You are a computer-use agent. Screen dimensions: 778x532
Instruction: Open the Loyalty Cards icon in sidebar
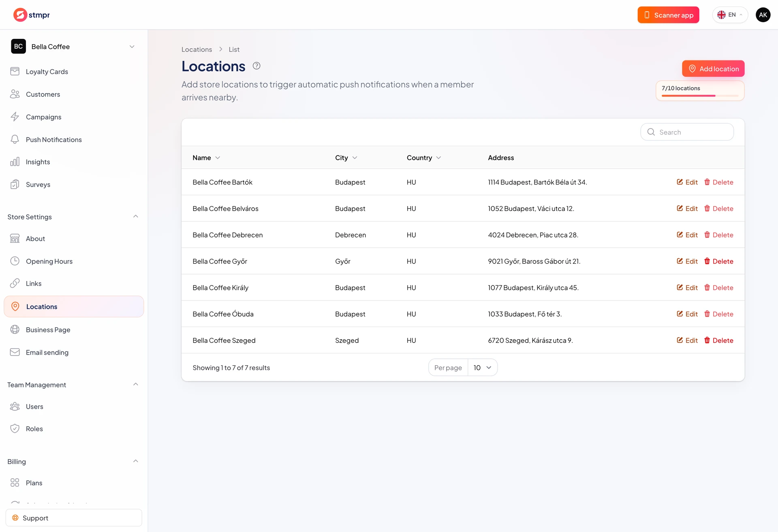tap(15, 71)
